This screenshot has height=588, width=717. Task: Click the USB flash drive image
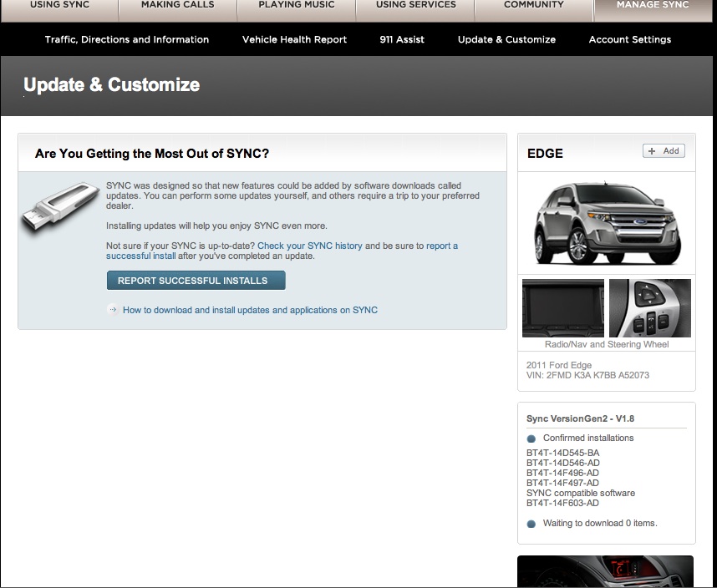click(x=61, y=208)
